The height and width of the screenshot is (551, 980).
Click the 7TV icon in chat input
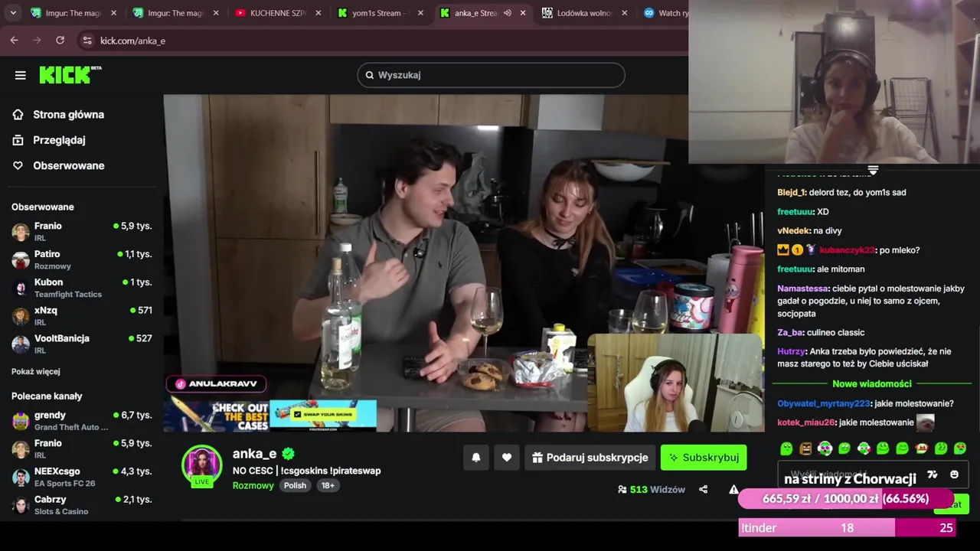point(932,474)
